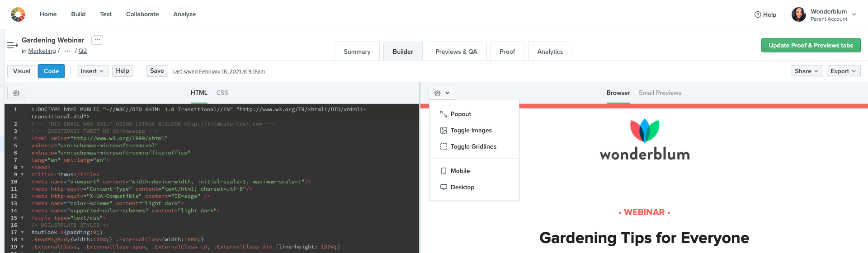Choose Toggle Gridlines menu entry
Image resolution: width=868 pixels, height=253 pixels.
tap(474, 146)
